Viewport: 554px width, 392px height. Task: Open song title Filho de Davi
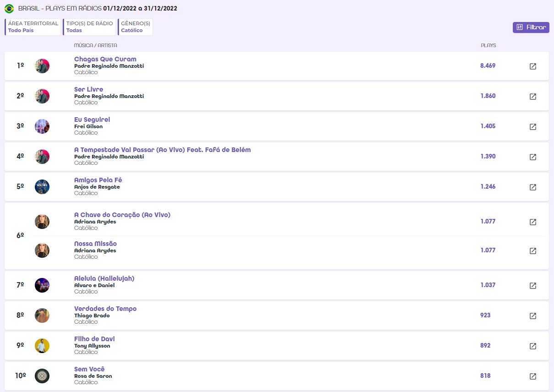(x=94, y=339)
